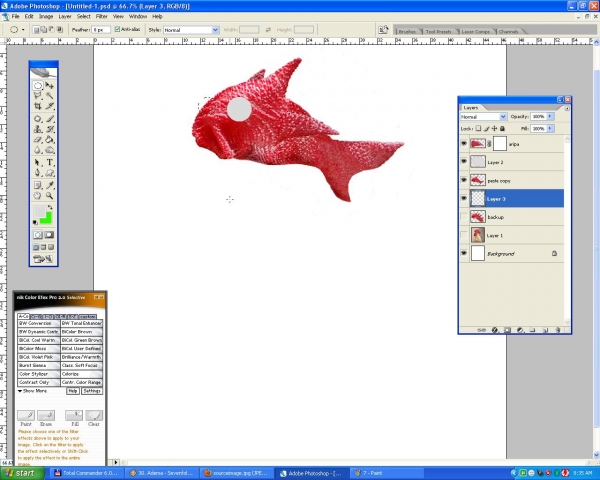This screenshot has height=480, width=600.
Task: Select the Eraser tool
Action: [38, 140]
